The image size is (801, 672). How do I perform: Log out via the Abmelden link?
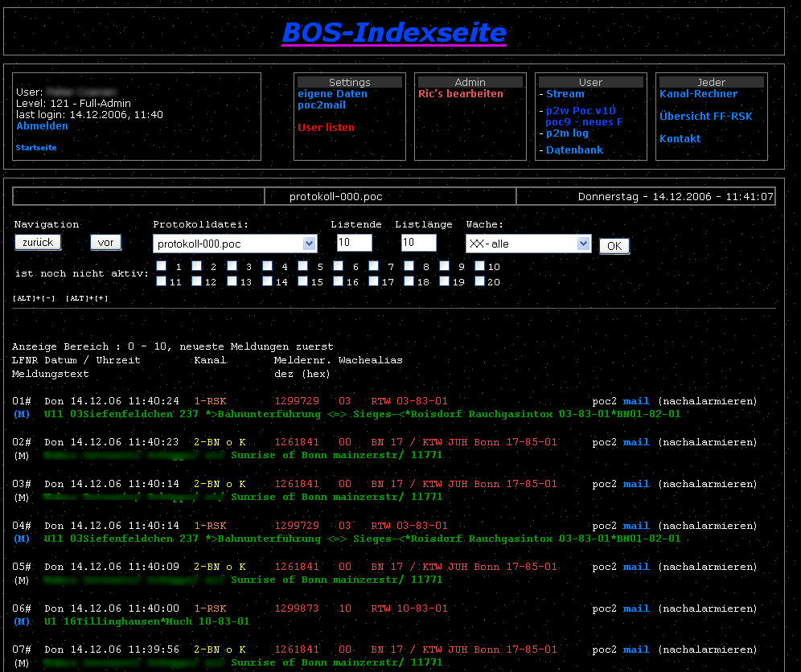tap(42, 126)
